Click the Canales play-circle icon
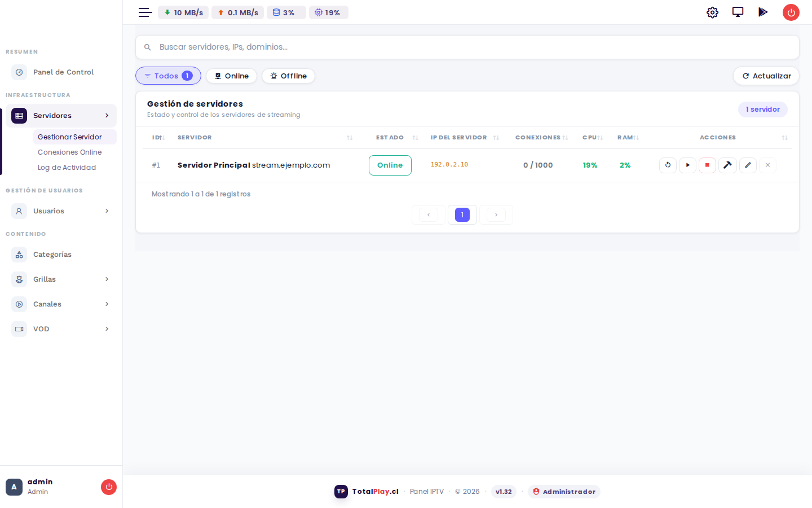The width and height of the screenshot is (812, 508). 19,304
